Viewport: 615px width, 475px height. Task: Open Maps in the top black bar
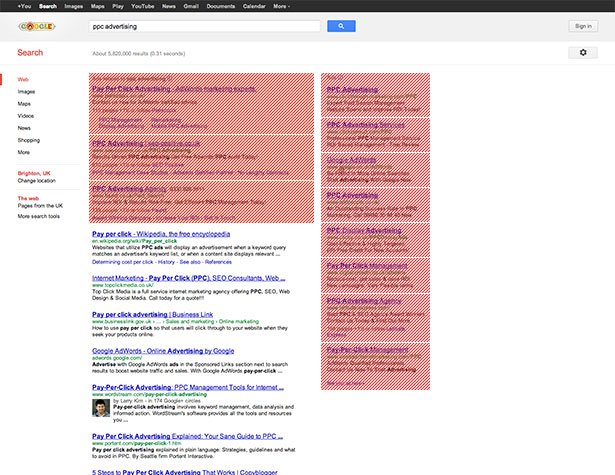pyautogui.click(x=98, y=6)
